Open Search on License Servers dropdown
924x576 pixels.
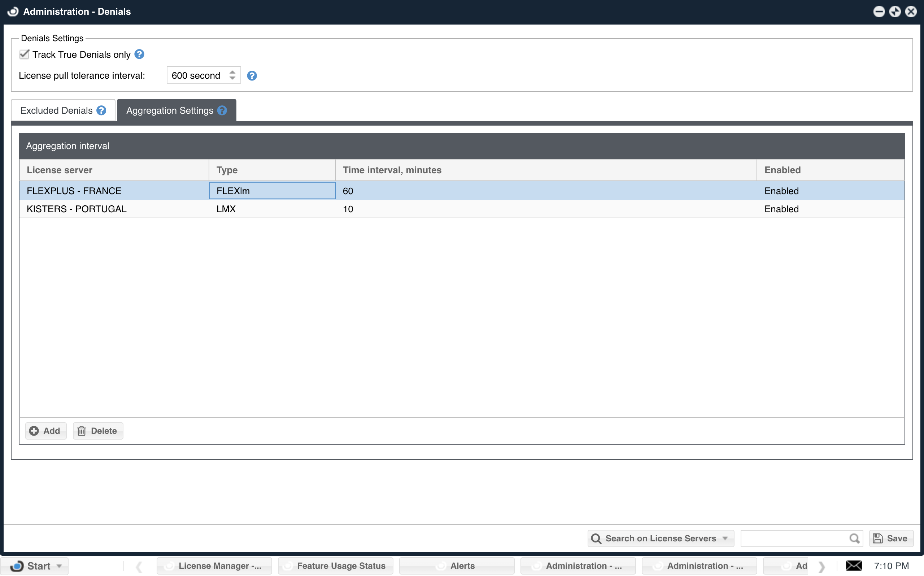point(661,538)
